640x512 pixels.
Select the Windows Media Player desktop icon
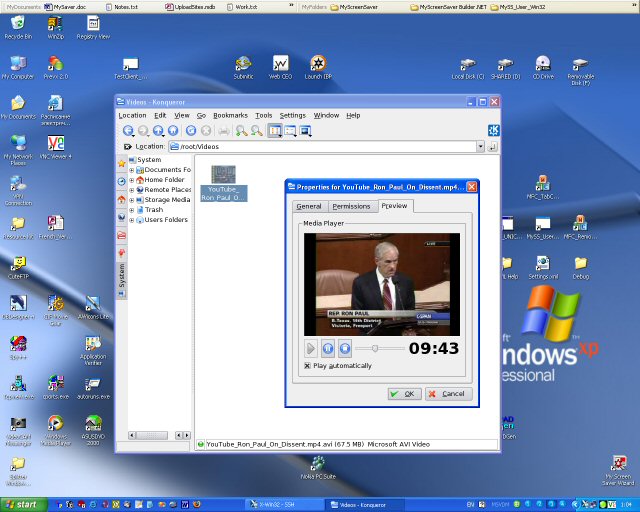click(56, 430)
